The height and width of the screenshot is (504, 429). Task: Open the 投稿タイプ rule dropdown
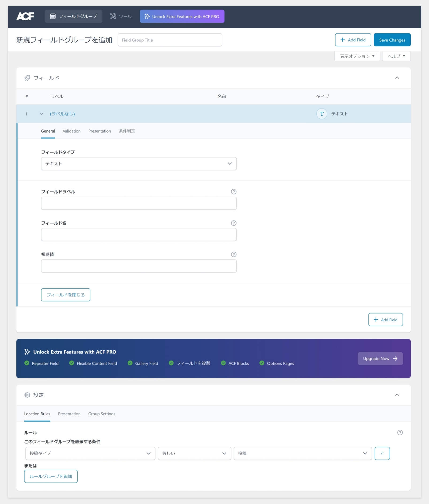90,453
